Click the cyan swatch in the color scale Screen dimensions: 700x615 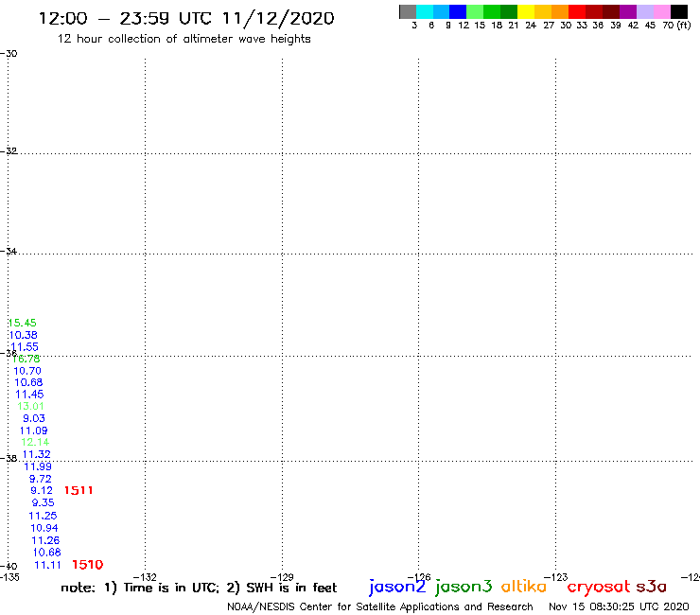425,11
